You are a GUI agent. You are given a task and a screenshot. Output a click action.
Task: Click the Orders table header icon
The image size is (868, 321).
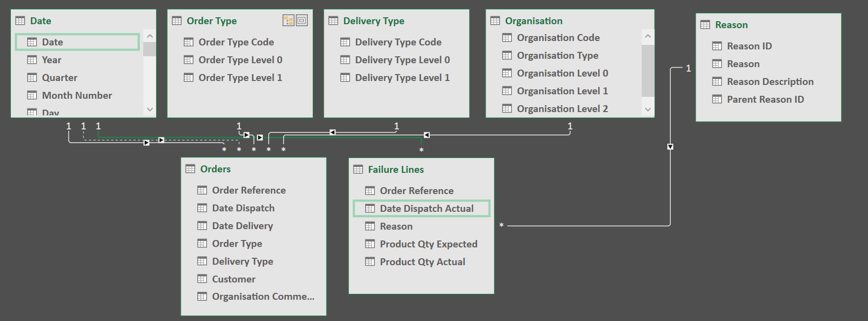[x=190, y=169]
